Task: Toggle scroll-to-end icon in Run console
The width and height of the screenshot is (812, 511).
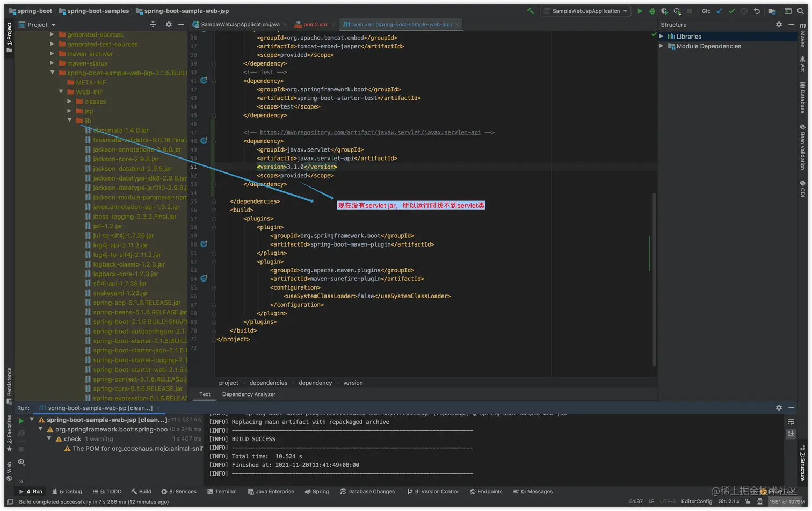Action: pyautogui.click(x=791, y=434)
